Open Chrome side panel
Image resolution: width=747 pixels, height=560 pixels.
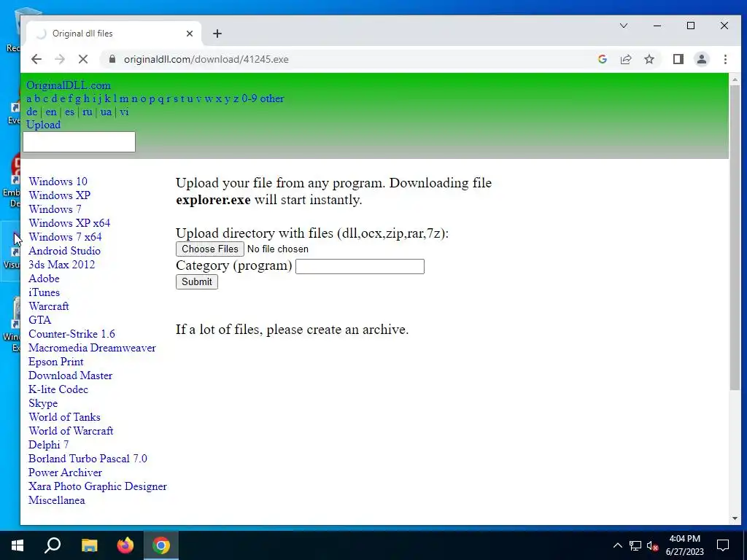[678, 59]
